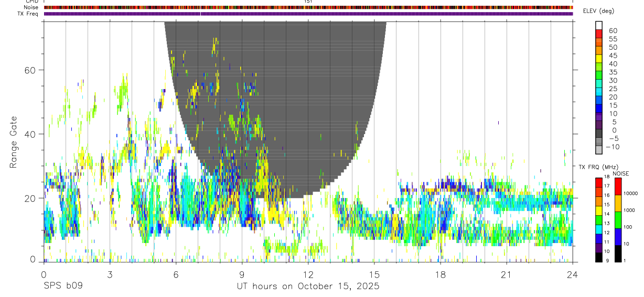Click the red swatch in the ELEV color bar

(599, 34)
